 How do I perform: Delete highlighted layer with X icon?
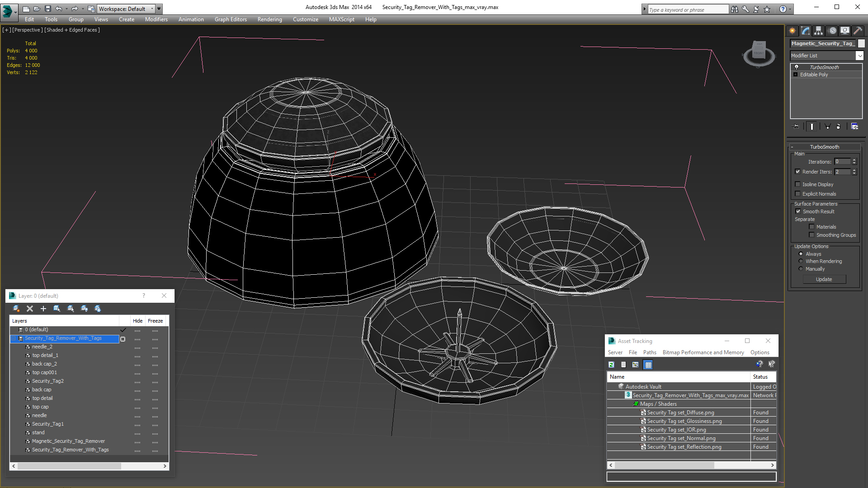point(30,309)
